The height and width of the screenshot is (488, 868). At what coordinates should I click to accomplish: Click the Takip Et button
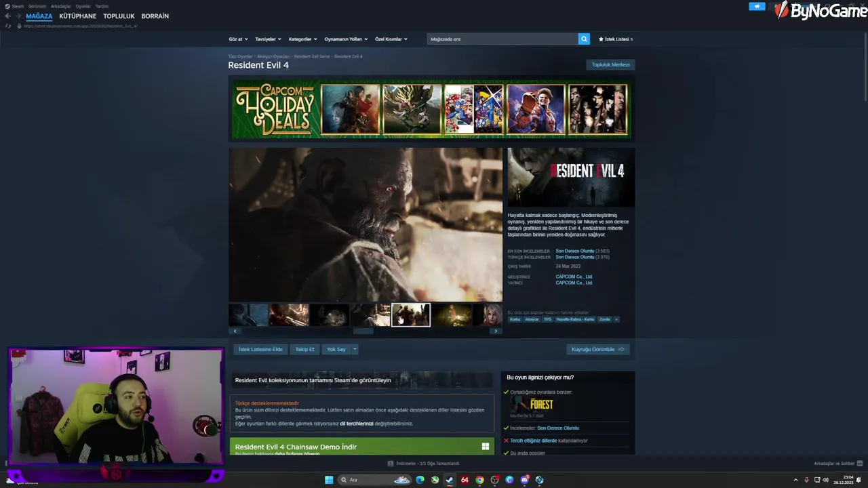[x=304, y=349]
